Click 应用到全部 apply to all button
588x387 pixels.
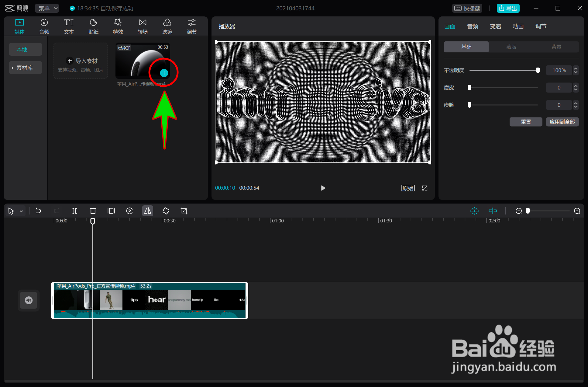[562, 122]
